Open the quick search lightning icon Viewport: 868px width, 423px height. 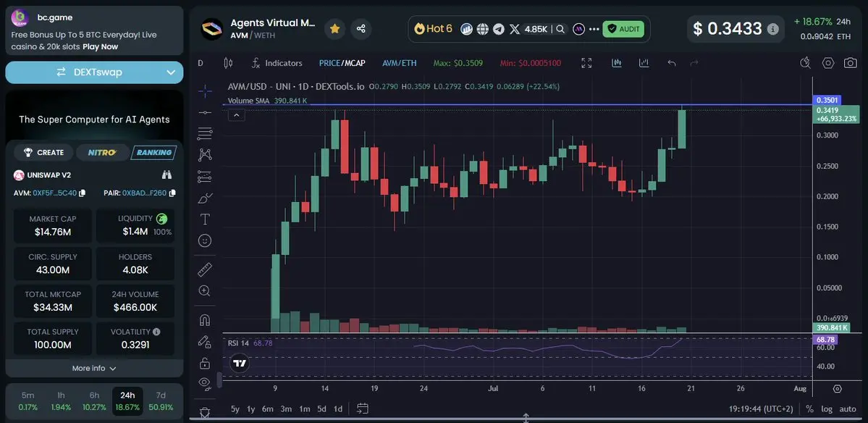point(806,63)
